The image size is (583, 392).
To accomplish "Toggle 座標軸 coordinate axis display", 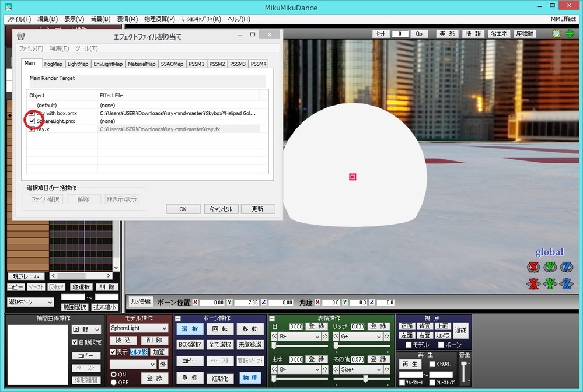I will click(x=525, y=34).
